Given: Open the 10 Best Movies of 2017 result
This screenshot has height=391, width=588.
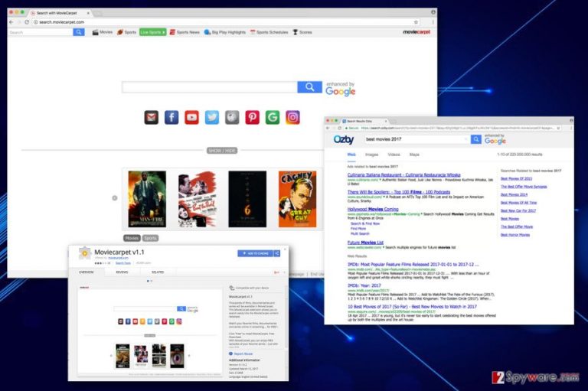Looking at the screenshot, I should 412,307.
